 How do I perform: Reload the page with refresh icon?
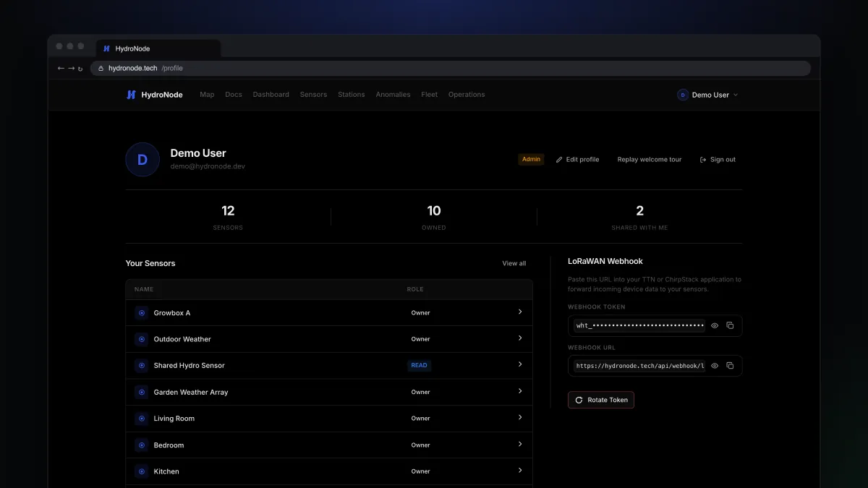click(x=80, y=69)
